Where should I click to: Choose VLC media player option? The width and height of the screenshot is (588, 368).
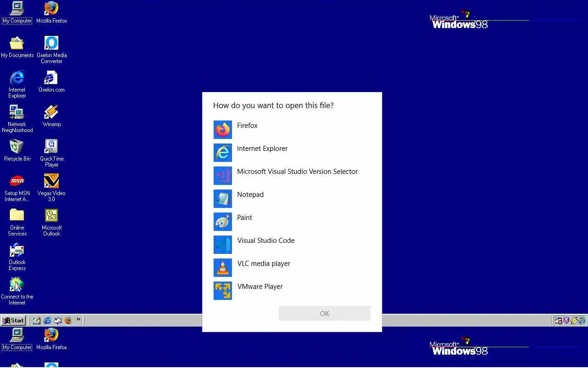(x=292, y=268)
